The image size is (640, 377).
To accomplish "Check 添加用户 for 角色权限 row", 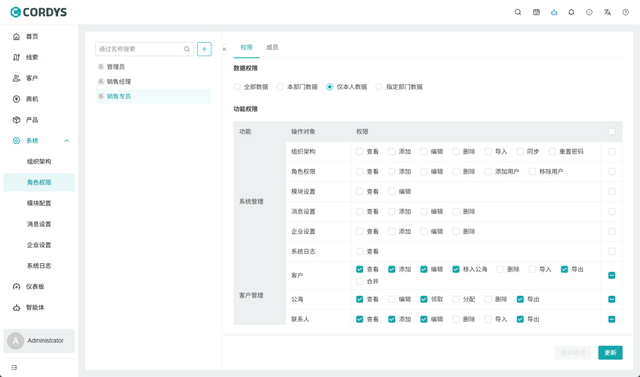I will pos(488,171).
